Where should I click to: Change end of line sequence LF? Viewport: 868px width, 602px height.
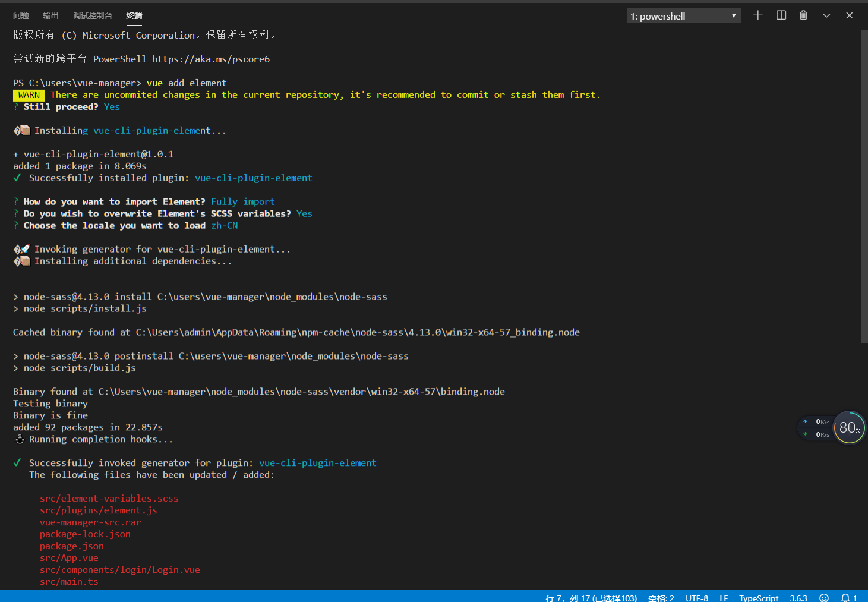[724, 597]
